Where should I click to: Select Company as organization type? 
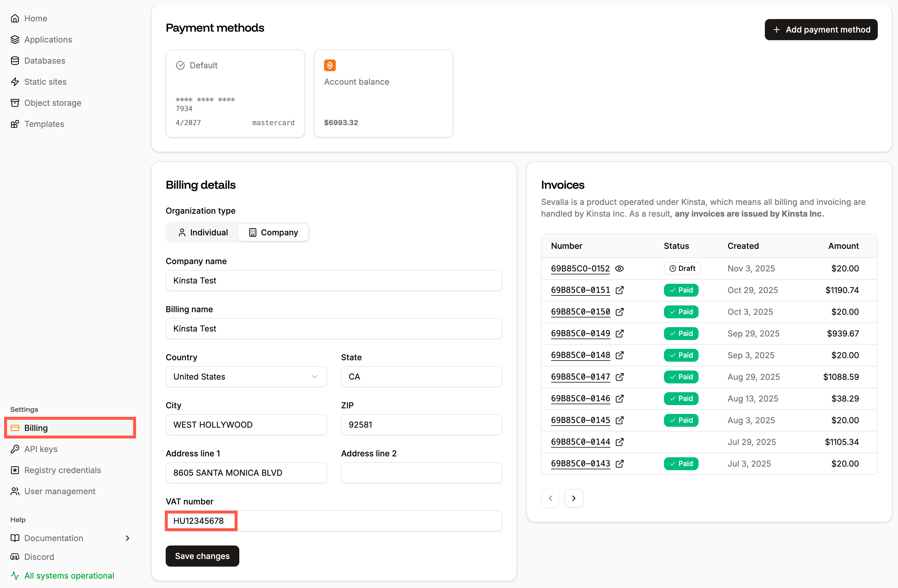point(273,232)
